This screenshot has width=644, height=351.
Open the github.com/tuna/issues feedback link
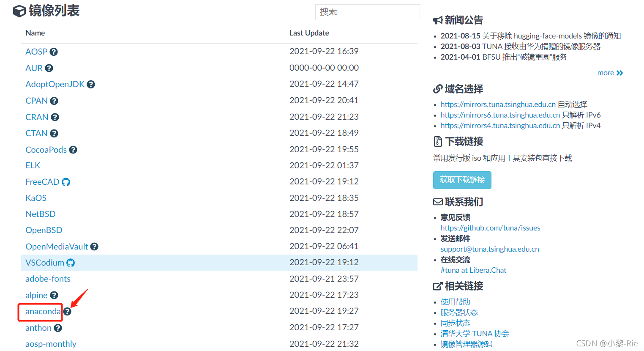pos(490,228)
